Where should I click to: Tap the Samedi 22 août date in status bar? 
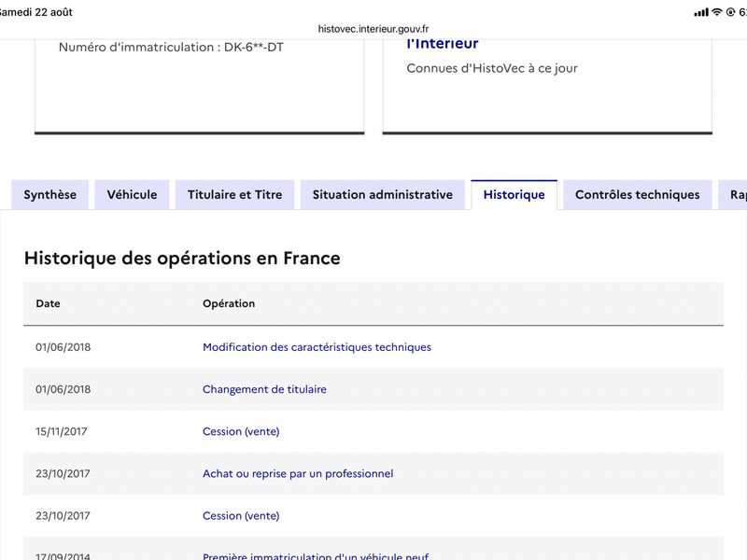point(35,12)
